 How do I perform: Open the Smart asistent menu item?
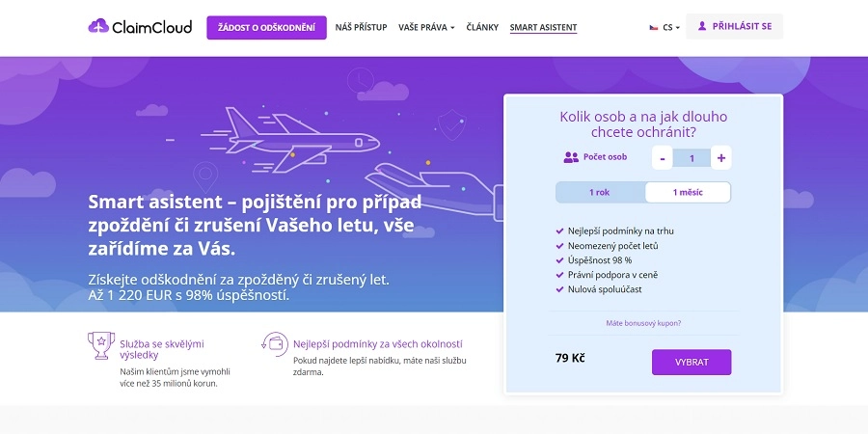click(x=543, y=27)
